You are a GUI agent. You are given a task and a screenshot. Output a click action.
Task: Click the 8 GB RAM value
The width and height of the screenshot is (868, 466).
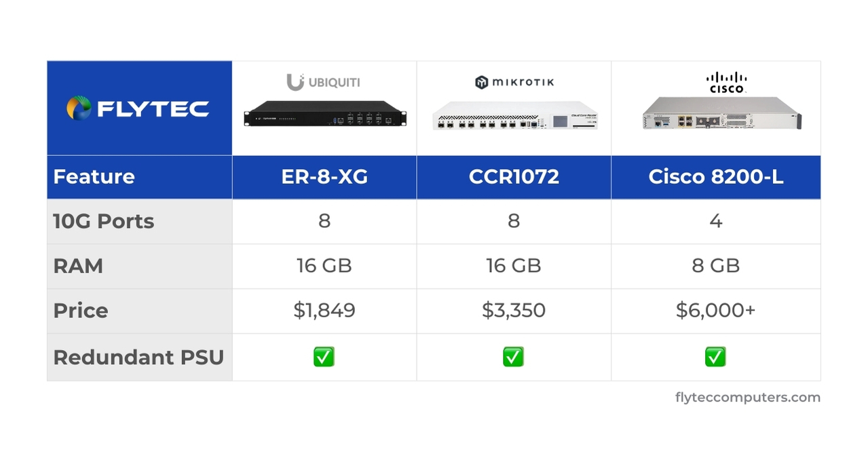715,266
